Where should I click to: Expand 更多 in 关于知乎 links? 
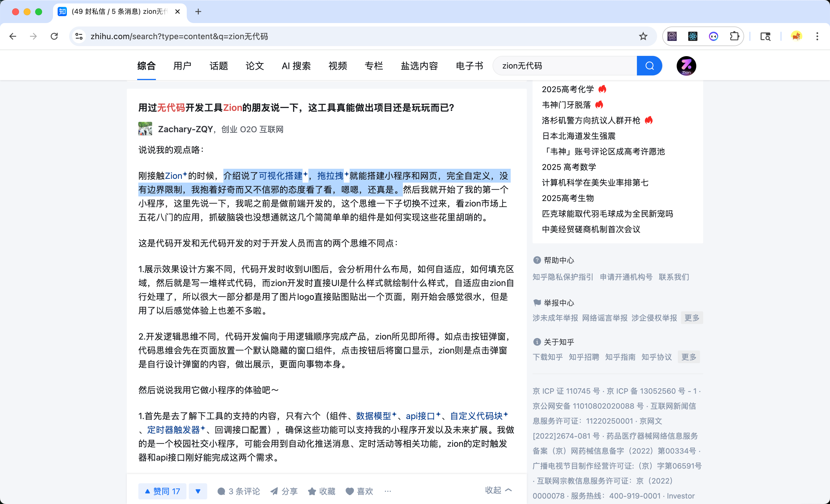point(689,357)
